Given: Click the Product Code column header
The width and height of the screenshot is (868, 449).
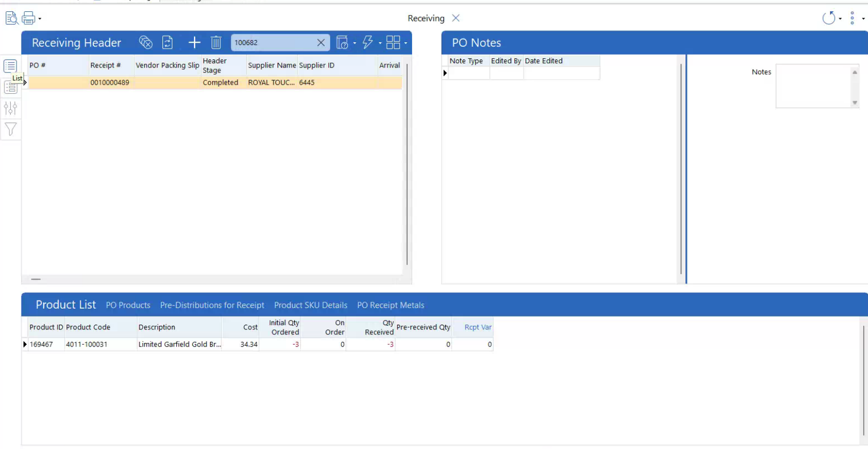Looking at the screenshot, I should pos(100,327).
